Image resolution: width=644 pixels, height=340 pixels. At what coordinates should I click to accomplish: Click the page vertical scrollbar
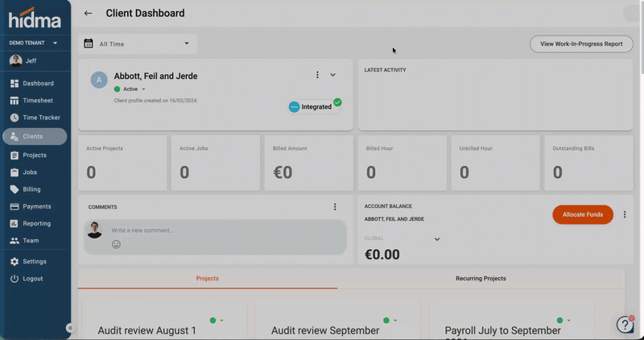(641, 37)
